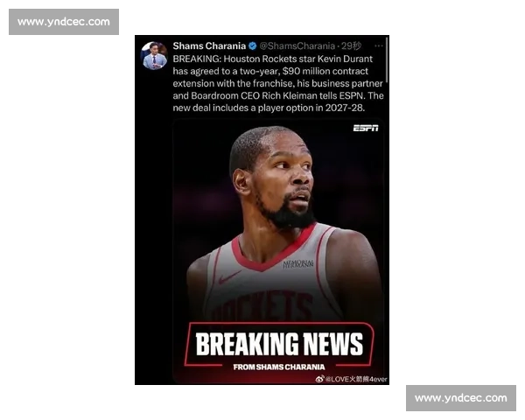Image resolution: width=525 pixels, height=420 pixels.
Task: Click the top-left www.yndcec.com watermark
Action: pos(63,21)
